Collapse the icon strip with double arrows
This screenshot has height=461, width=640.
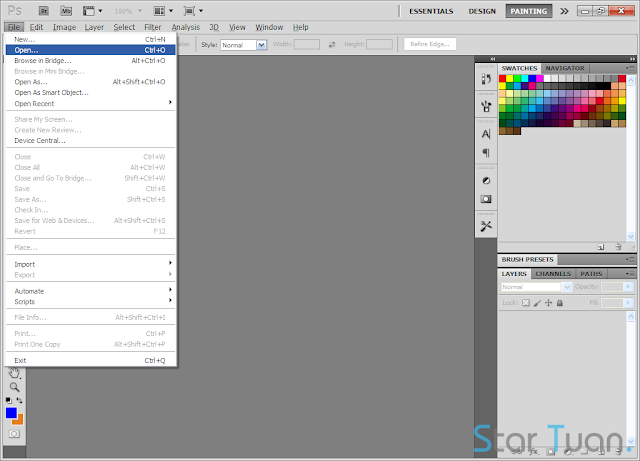click(x=493, y=59)
